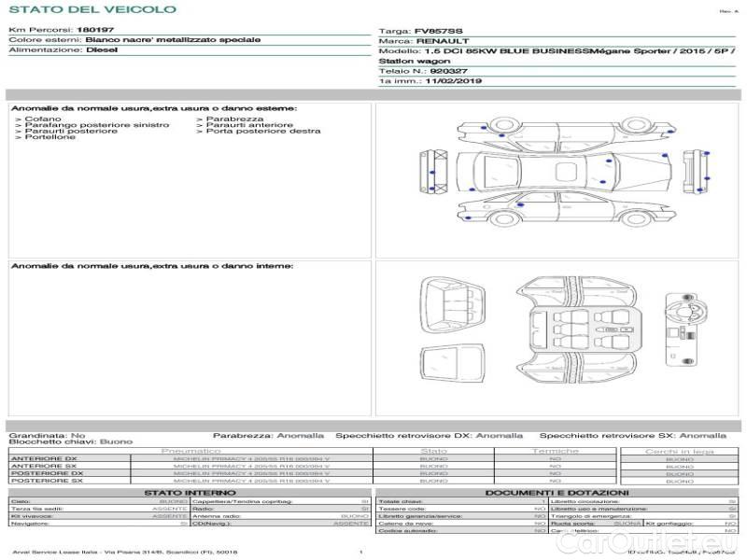Click color value 'Bianco nacre' metallizzato speciale'
The height and width of the screenshot is (560, 747).
(x=173, y=39)
